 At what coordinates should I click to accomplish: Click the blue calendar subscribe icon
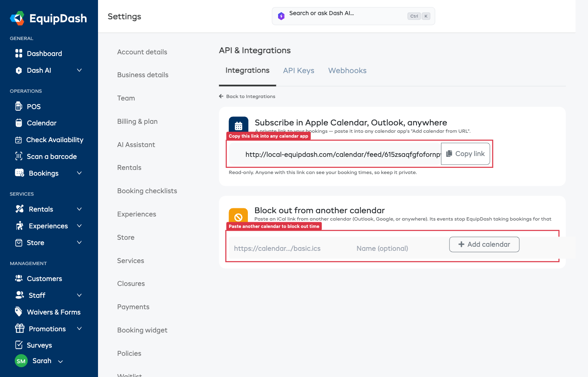pyautogui.click(x=238, y=125)
